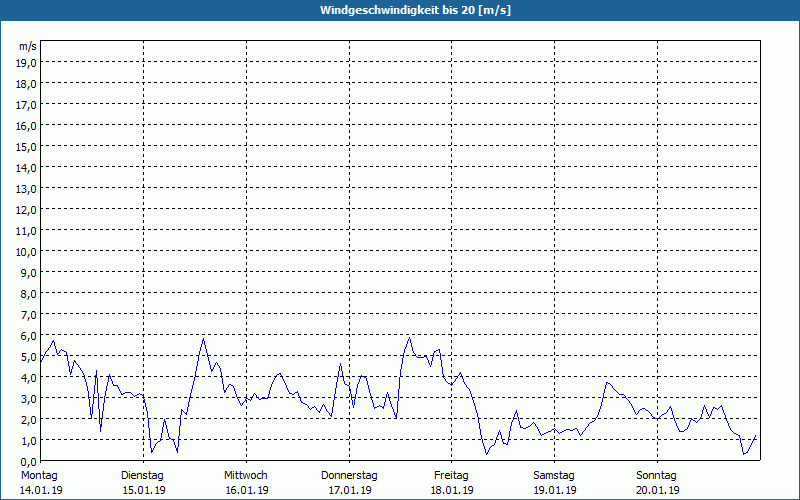The image size is (800, 500).
Task: Click the '15,0' y-axis label
Action: pyautogui.click(x=27, y=147)
